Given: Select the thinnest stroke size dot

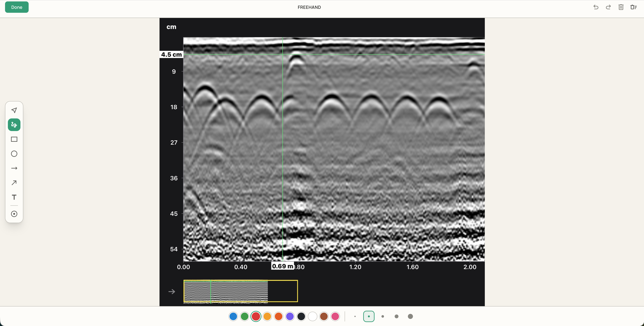Looking at the screenshot, I should (x=355, y=317).
